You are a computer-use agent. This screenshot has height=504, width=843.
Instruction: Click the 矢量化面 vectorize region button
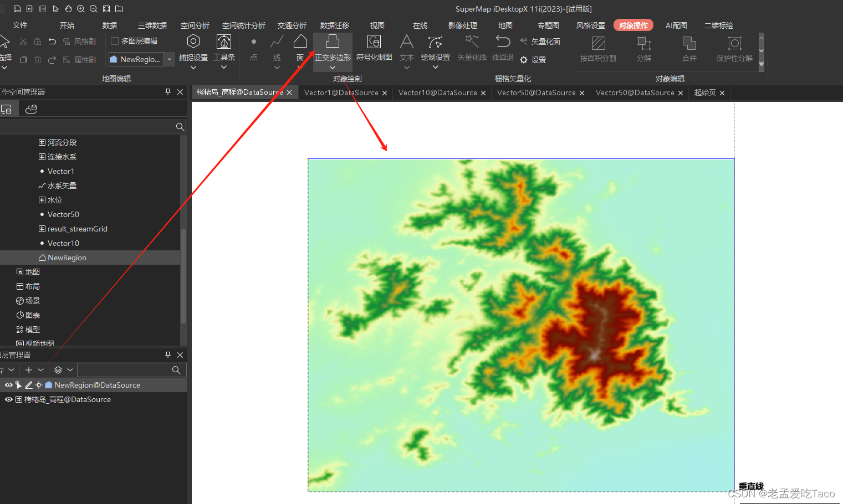pos(540,41)
